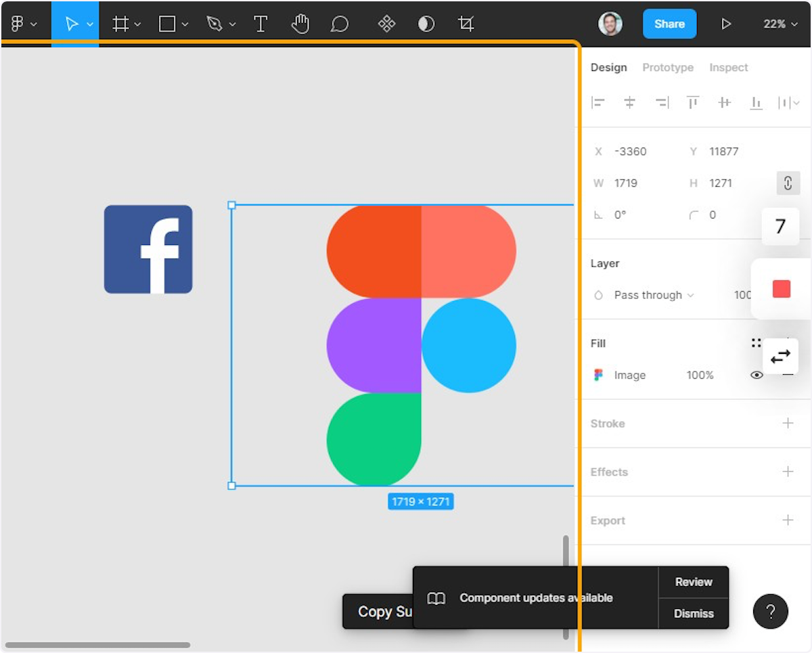Dismiss the component updates notification

click(694, 614)
